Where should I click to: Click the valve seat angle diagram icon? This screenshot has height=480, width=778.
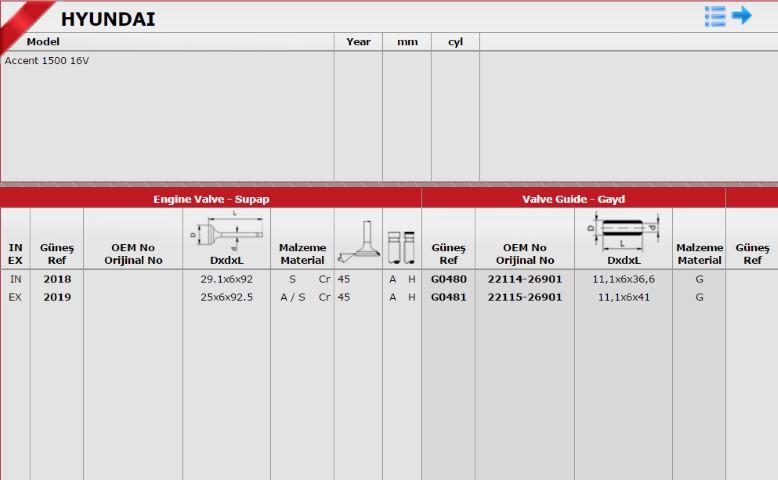point(358,242)
